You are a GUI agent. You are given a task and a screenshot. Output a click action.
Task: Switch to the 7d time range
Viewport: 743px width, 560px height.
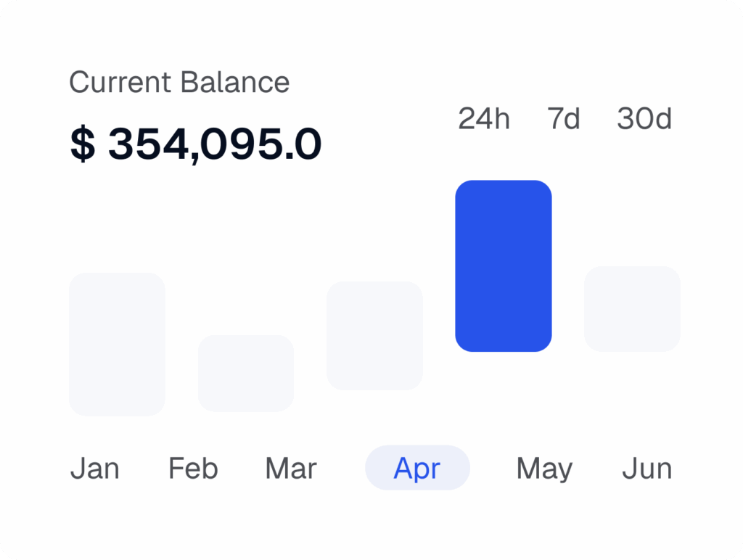click(564, 119)
